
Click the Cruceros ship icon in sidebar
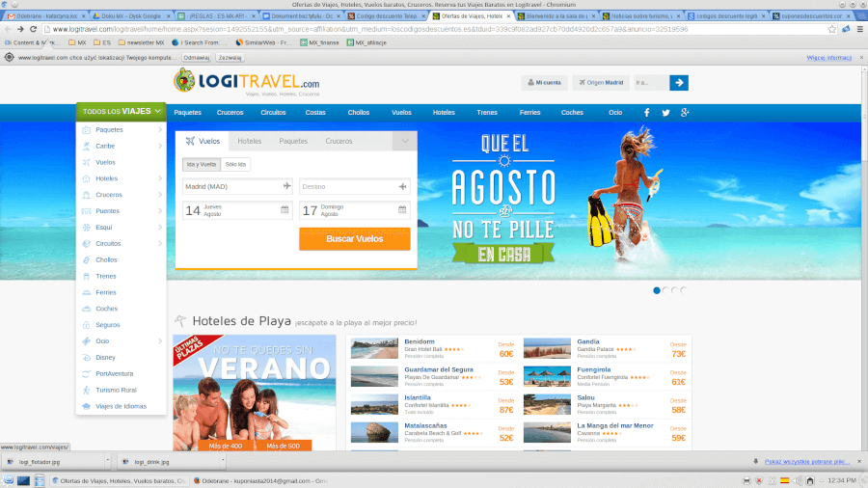pyautogui.click(x=87, y=195)
